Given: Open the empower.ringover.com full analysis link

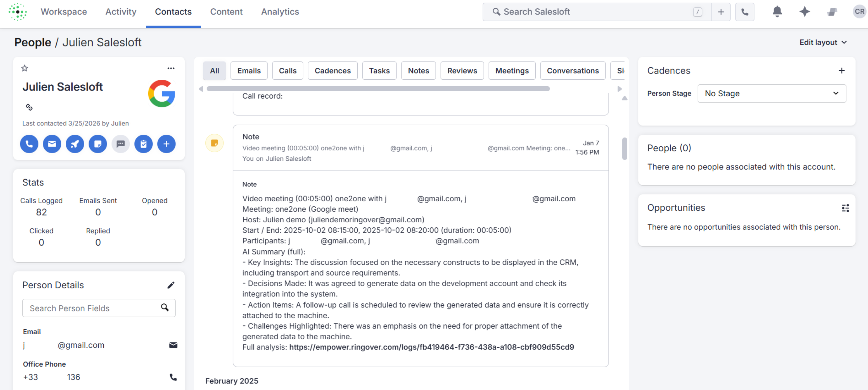Looking at the screenshot, I should [x=431, y=347].
